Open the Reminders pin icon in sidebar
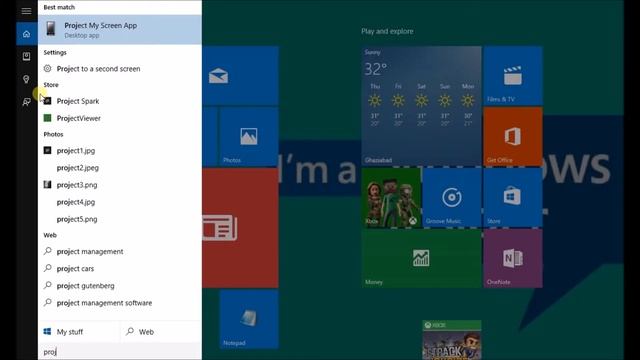The width and height of the screenshot is (640, 360). coord(27,79)
